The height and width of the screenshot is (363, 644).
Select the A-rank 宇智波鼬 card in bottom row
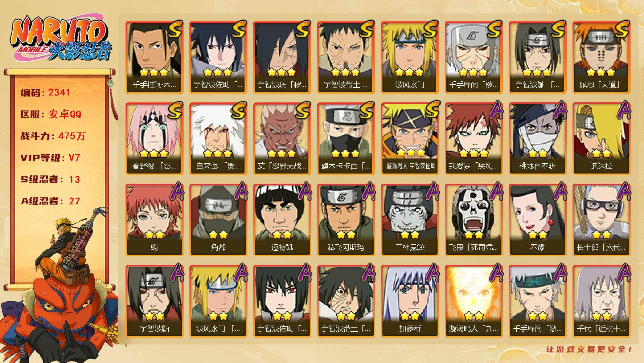click(154, 301)
